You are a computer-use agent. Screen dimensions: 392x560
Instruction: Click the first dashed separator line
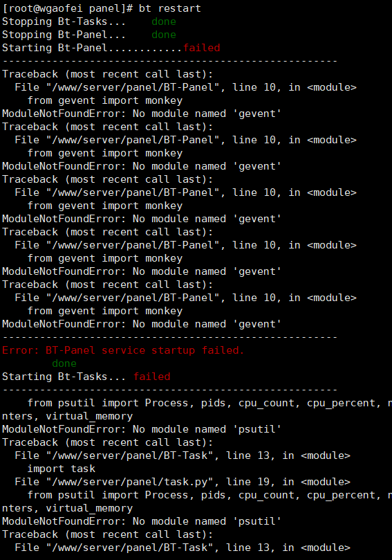point(170,61)
